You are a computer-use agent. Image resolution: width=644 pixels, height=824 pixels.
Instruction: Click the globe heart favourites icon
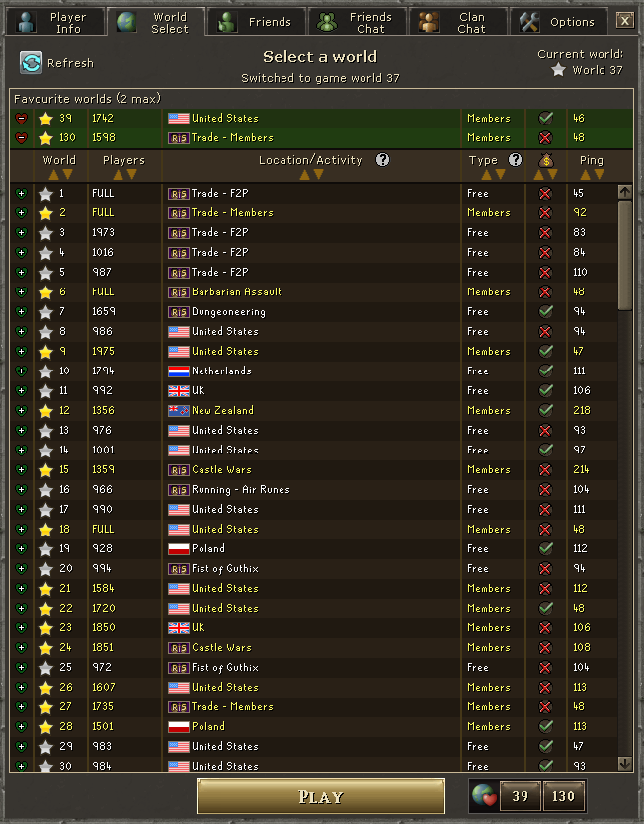click(483, 795)
